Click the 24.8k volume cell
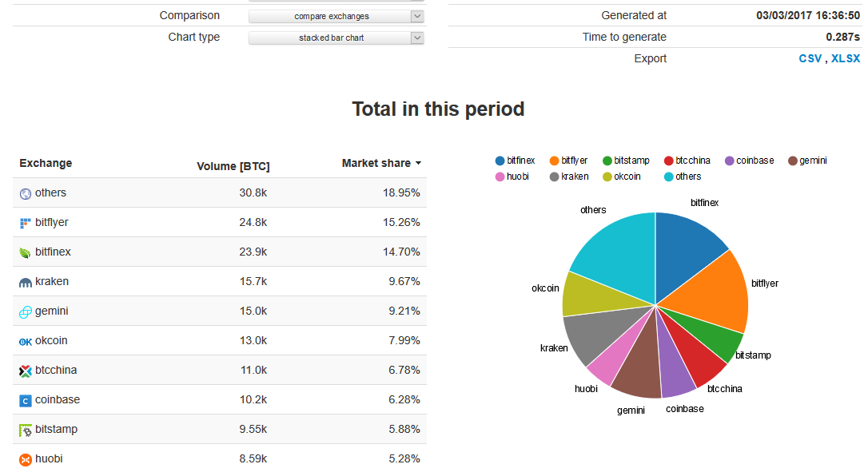868x476 pixels. (253, 222)
